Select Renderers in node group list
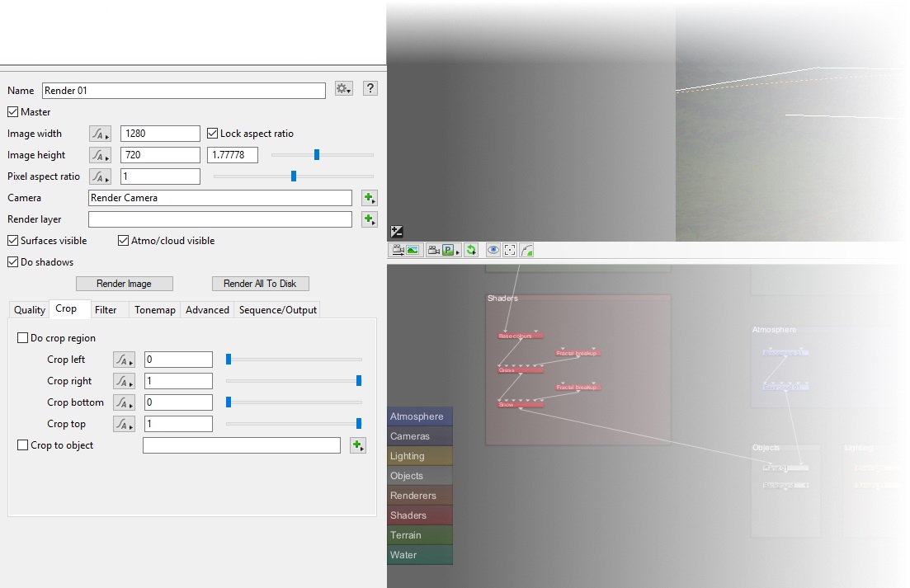Viewport: 910px width, 588px height. pyautogui.click(x=420, y=495)
